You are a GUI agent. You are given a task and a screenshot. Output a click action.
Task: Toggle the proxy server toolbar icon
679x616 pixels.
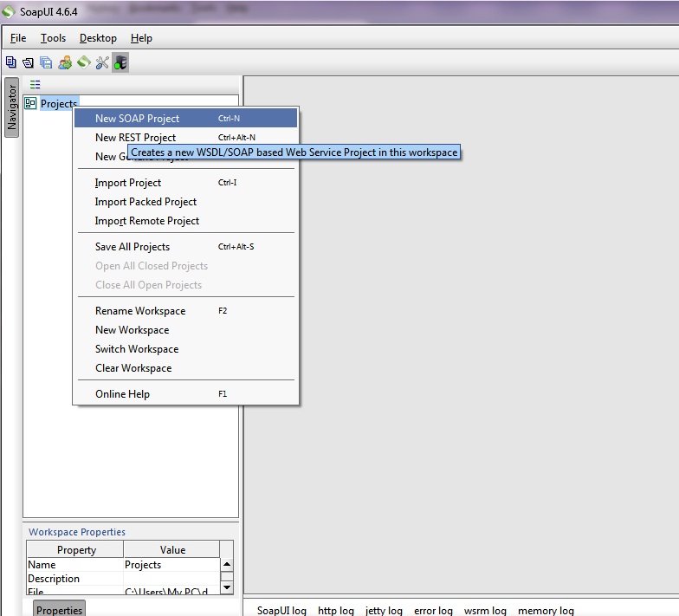tap(120, 62)
